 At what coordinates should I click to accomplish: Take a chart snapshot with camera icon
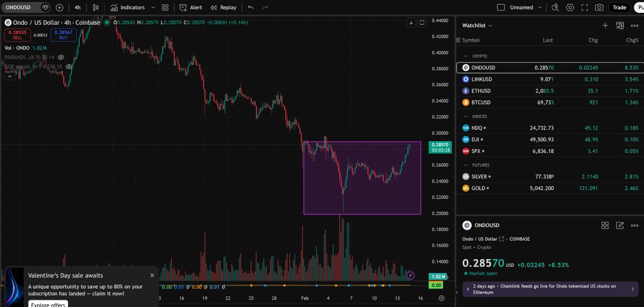tap(599, 8)
